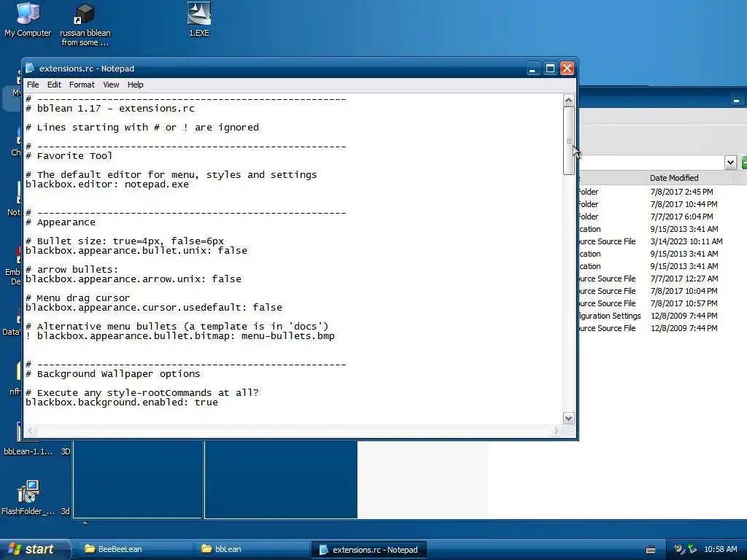This screenshot has width=747, height=560.
Task: Click the '# Appearance' heading line
Action: pos(61,222)
